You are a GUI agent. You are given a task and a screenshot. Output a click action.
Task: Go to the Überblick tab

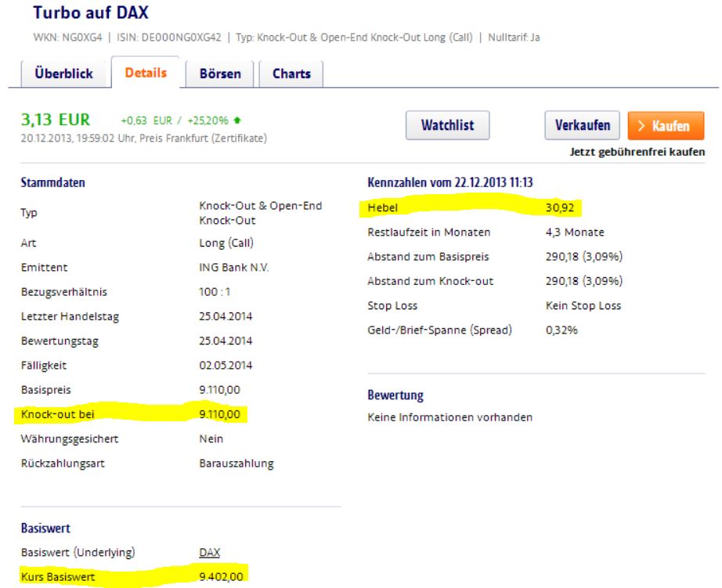[x=65, y=74]
